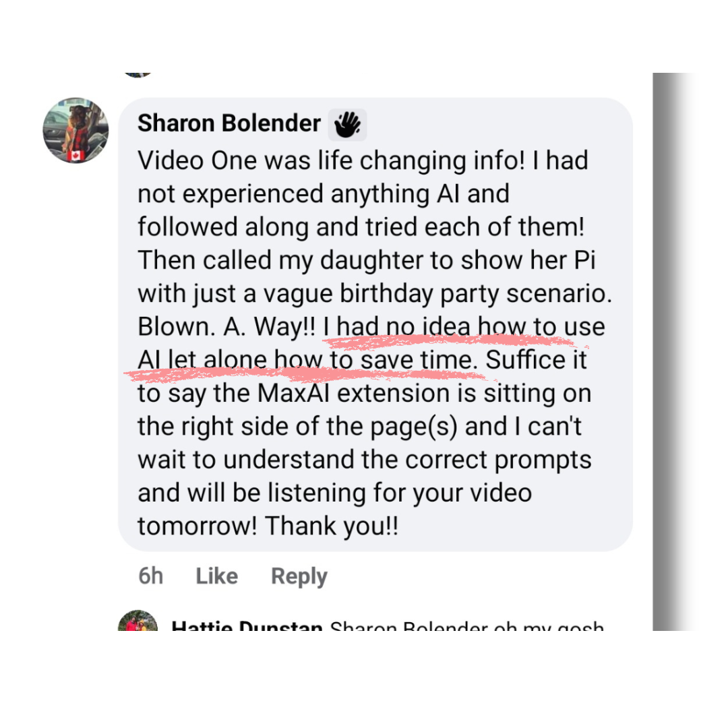Image resolution: width=728 pixels, height=728 pixels.
Task: Click the waving hand badge beside Sharon Bolender
Action: pos(347,124)
